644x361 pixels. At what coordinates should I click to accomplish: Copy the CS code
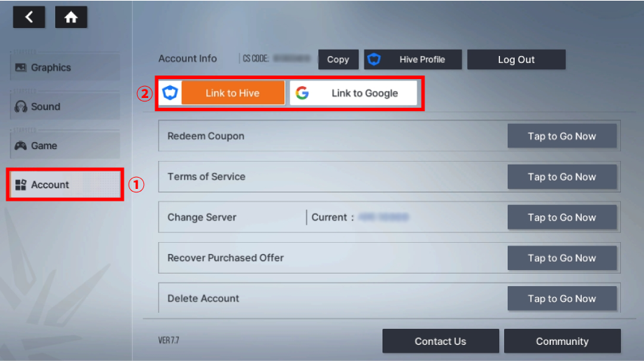[x=338, y=59]
